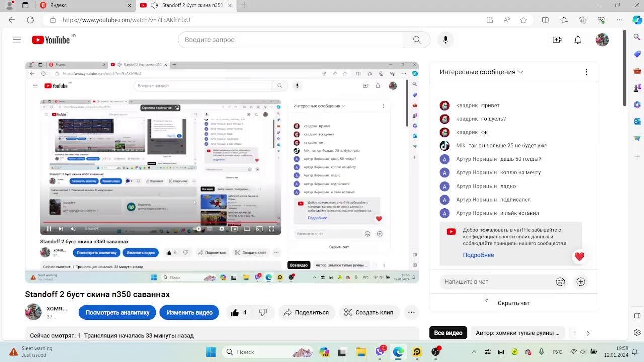The image size is (644, 362).
Task: Click Посмотреть аналитику button
Action: coord(117,312)
